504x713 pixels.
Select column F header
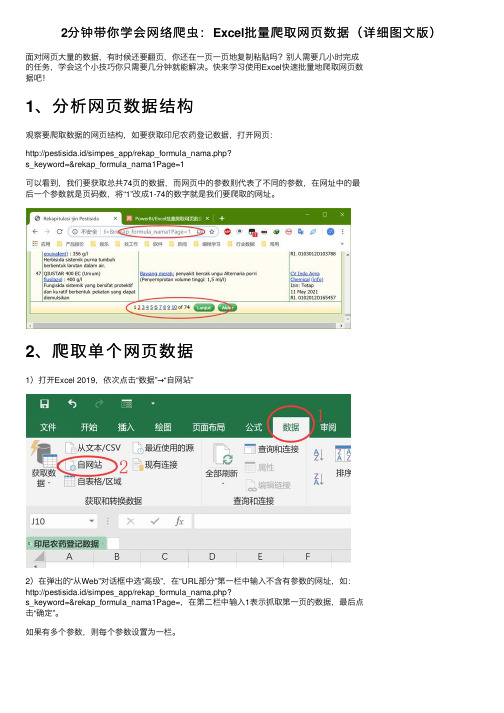click(x=307, y=557)
